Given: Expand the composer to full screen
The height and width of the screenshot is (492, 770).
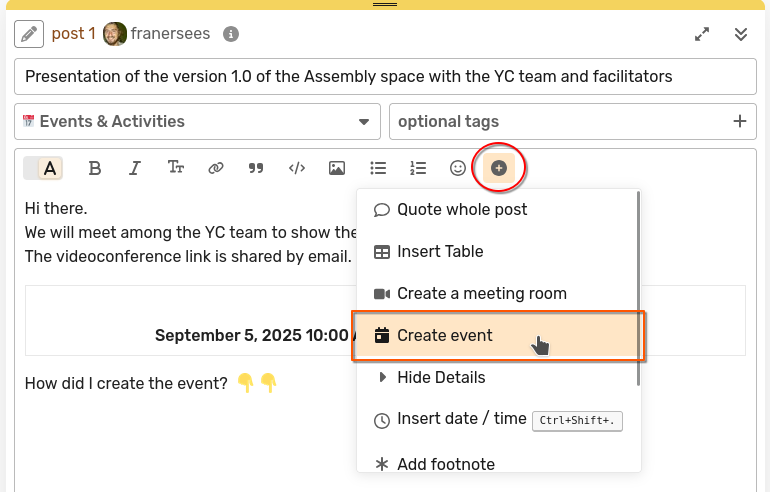Looking at the screenshot, I should coord(703,34).
